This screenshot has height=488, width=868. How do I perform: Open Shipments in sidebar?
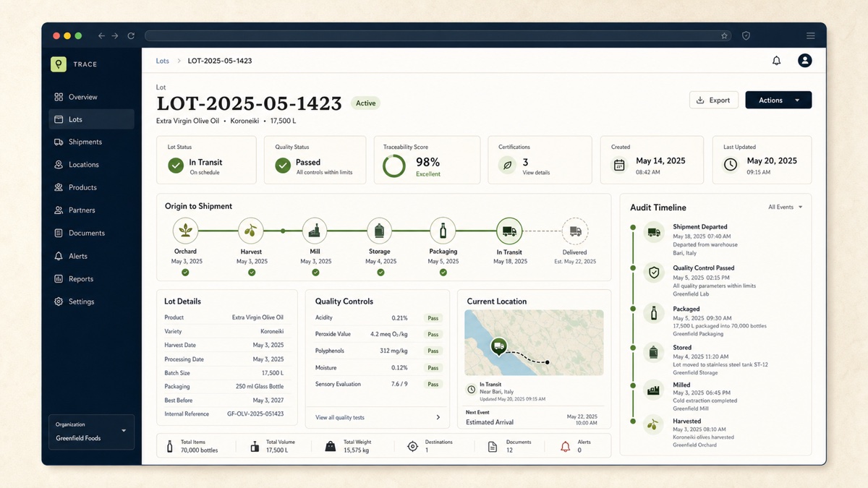(91, 142)
